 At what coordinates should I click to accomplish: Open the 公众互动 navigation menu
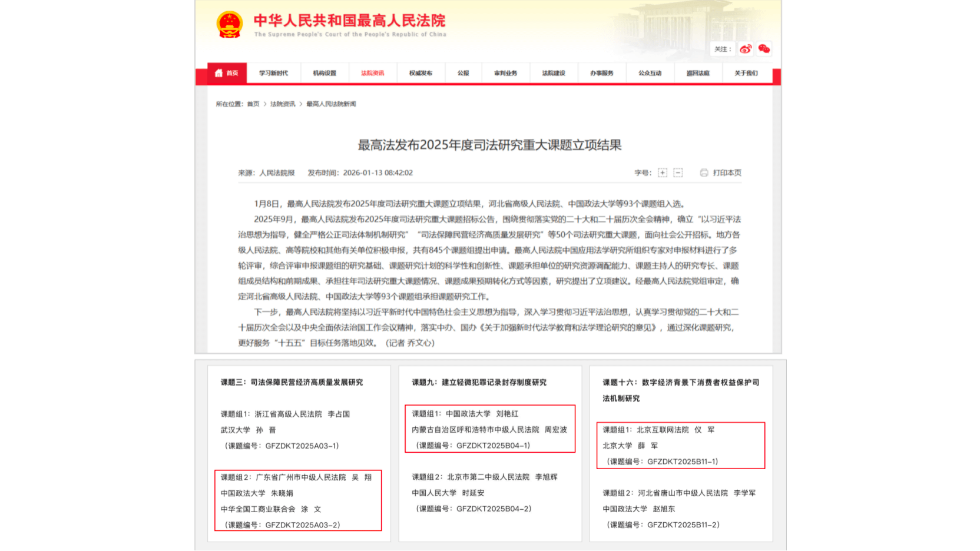pos(650,73)
